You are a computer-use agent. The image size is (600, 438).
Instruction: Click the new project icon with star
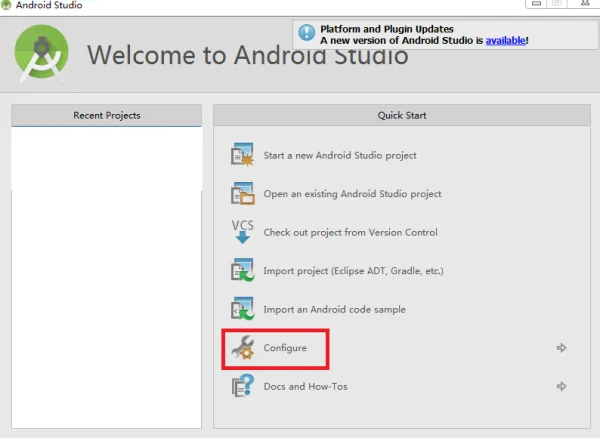242,155
